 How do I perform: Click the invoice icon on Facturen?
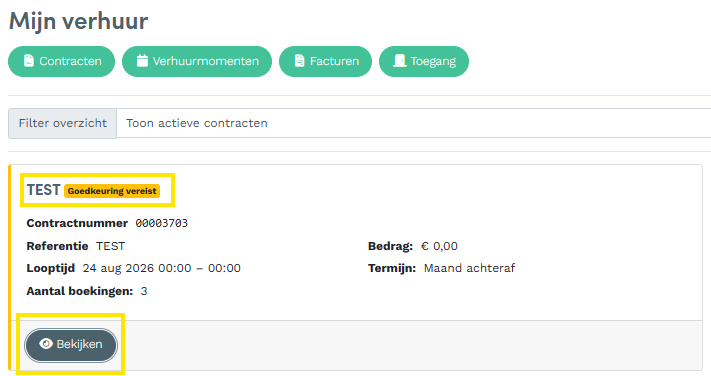[299, 61]
